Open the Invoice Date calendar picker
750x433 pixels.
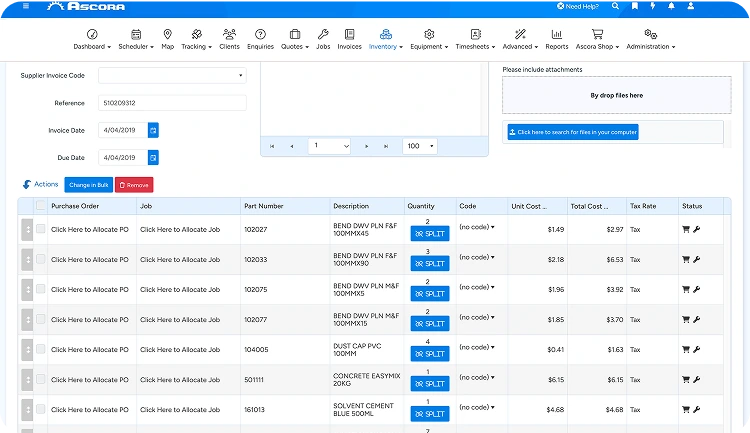(x=153, y=130)
